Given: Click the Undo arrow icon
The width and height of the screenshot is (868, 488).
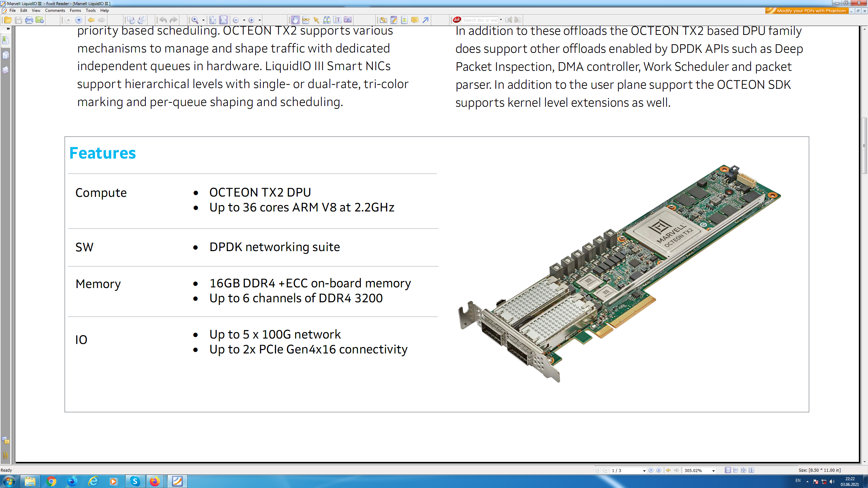Looking at the screenshot, I should pyautogui.click(x=163, y=20).
